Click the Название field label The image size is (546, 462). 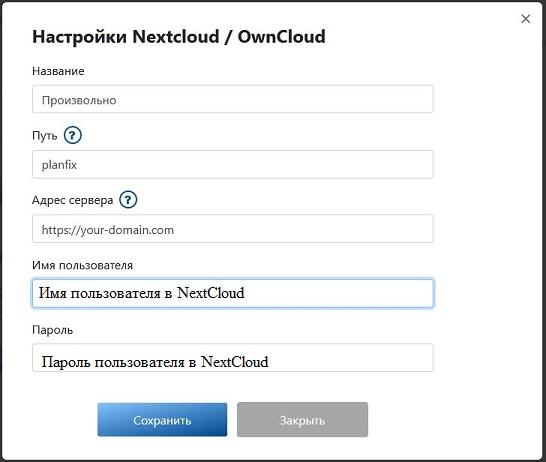point(58,71)
